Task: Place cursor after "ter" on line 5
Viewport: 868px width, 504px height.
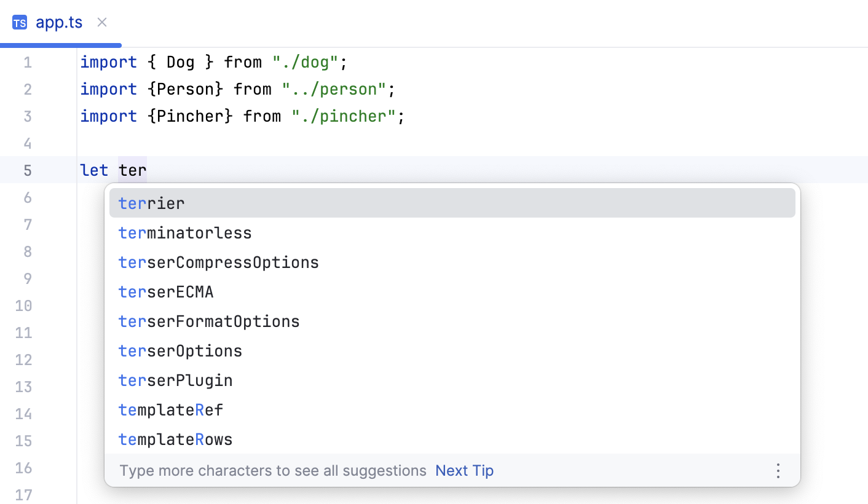Action: tap(148, 170)
